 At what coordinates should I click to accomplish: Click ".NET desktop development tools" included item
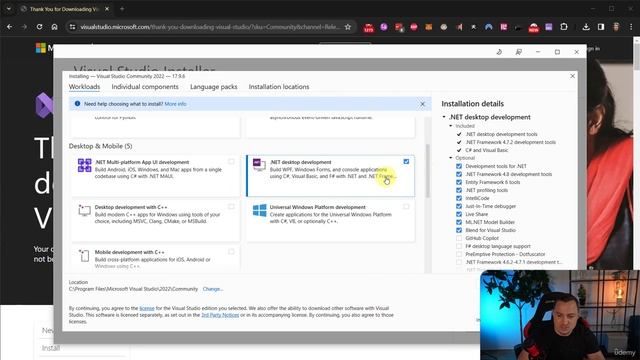pos(501,134)
